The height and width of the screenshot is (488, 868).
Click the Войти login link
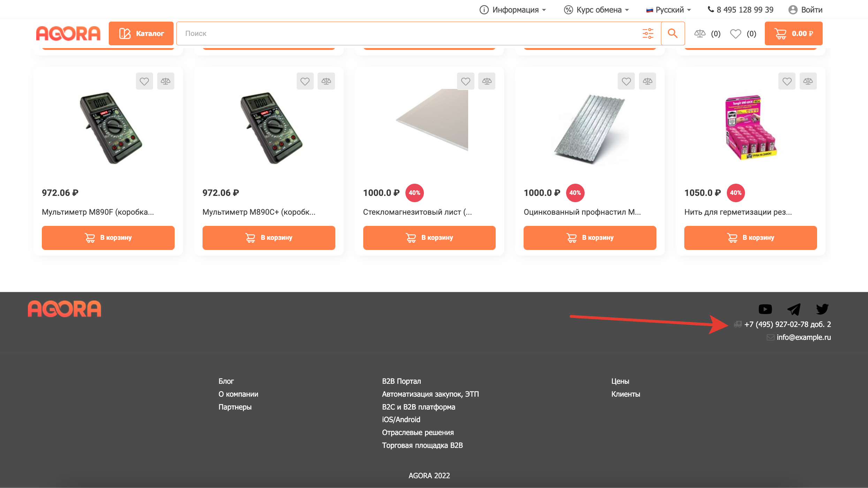pos(806,10)
